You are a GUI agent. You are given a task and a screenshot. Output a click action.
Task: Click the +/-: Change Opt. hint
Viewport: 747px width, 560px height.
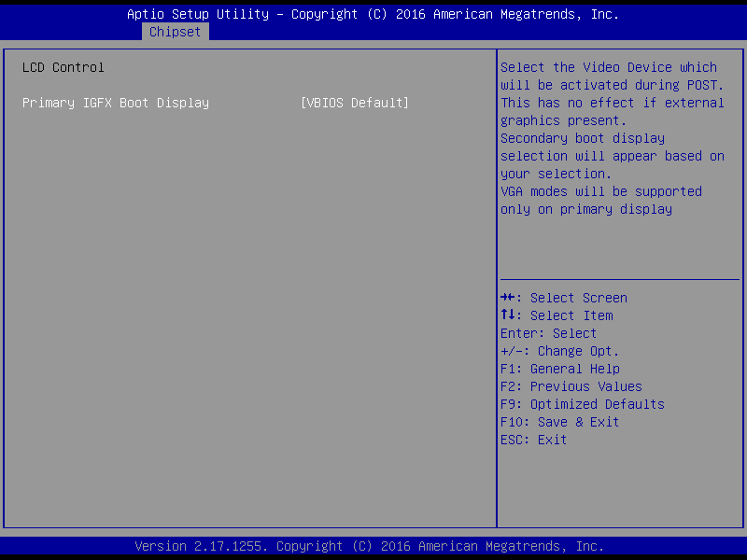tap(559, 351)
